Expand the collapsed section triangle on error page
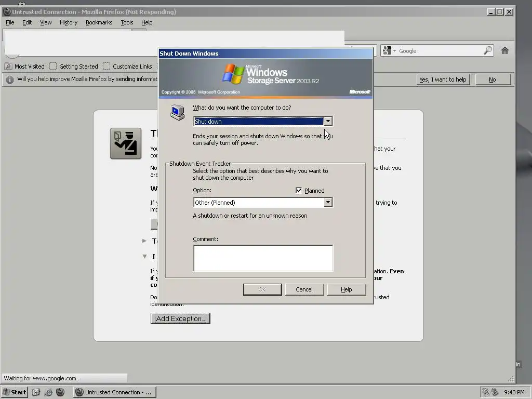The width and height of the screenshot is (532, 399). click(144, 241)
